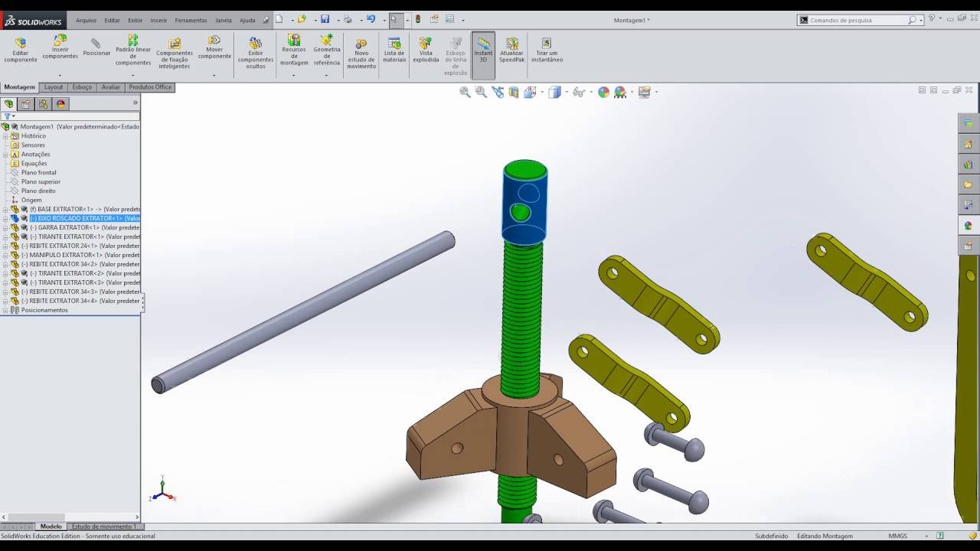This screenshot has width=980, height=551.
Task: Open the Inserir menu
Action: pos(158,21)
